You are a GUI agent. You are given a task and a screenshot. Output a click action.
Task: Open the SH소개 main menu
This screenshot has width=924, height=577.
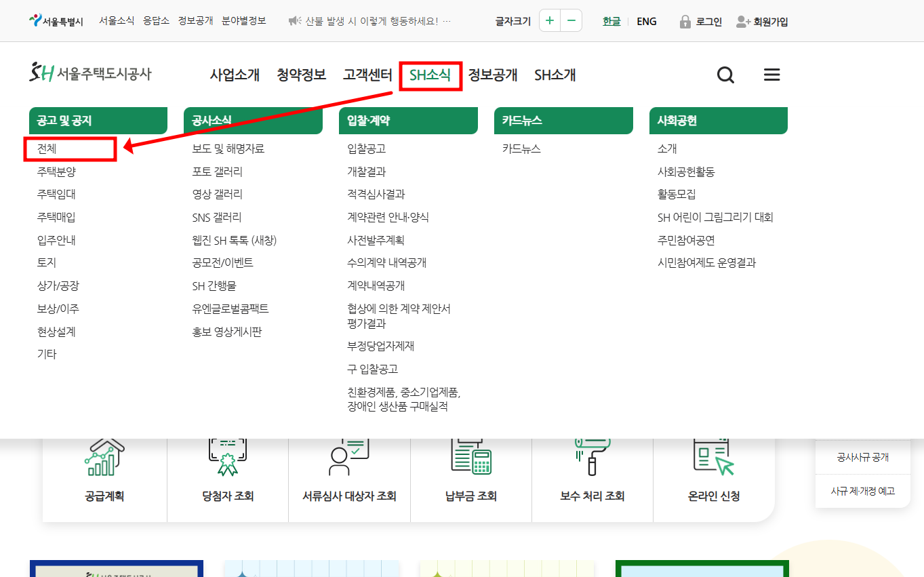pos(555,75)
